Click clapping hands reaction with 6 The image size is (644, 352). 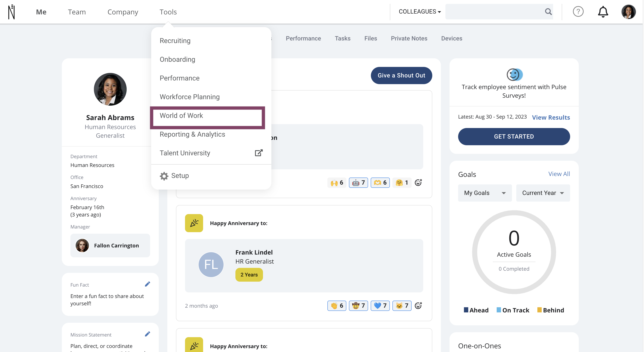(337, 306)
